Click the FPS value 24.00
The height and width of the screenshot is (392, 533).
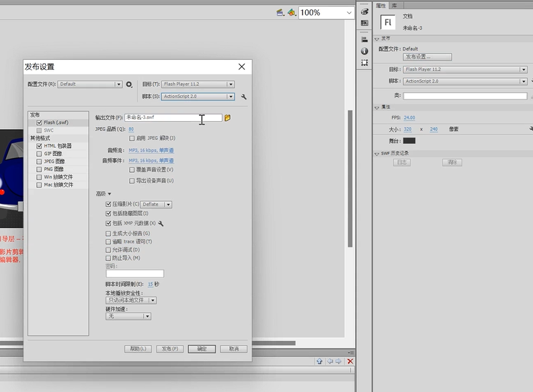(x=409, y=118)
